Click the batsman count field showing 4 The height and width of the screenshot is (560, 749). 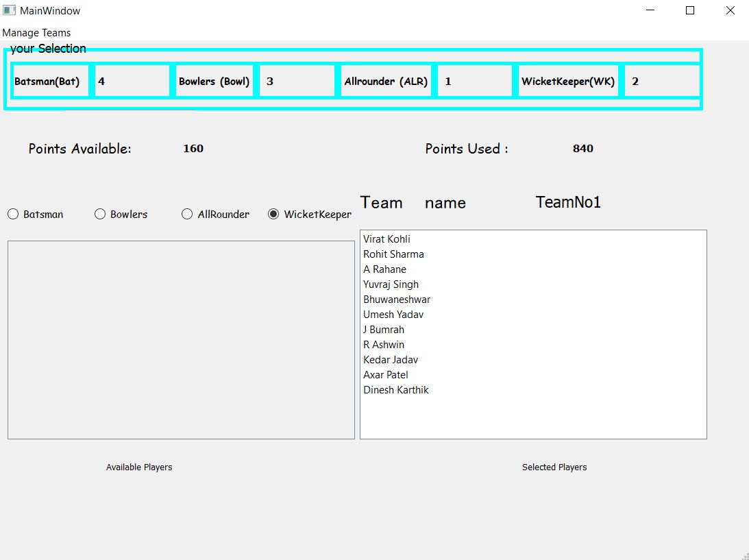[x=132, y=80]
